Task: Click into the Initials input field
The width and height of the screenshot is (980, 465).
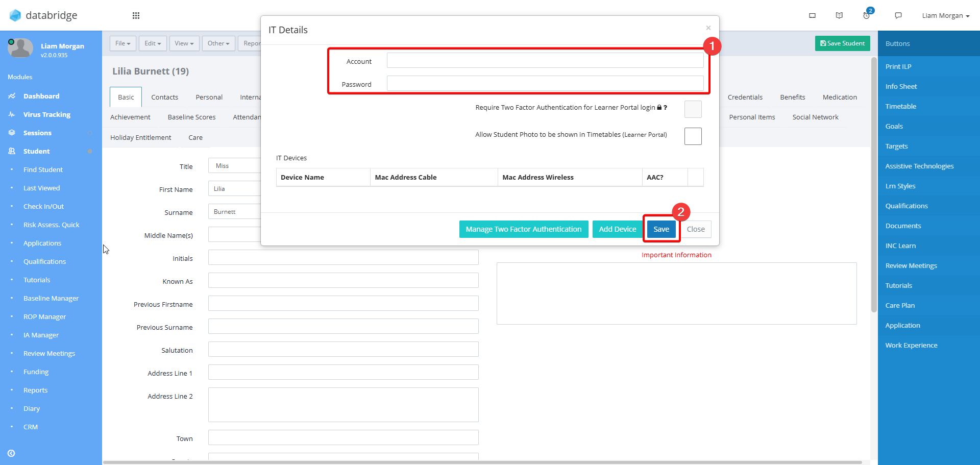Action: 344,257
